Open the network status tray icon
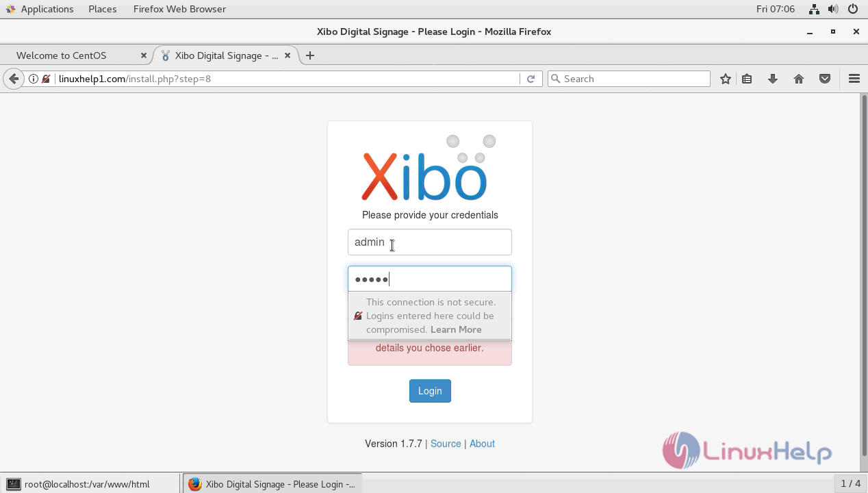This screenshot has height=493, width=868. pos(814,9)
